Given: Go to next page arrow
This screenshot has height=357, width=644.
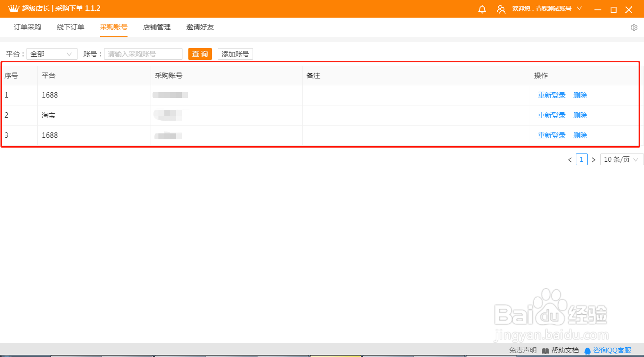Looking at the screenshot, I should [593, 160].
